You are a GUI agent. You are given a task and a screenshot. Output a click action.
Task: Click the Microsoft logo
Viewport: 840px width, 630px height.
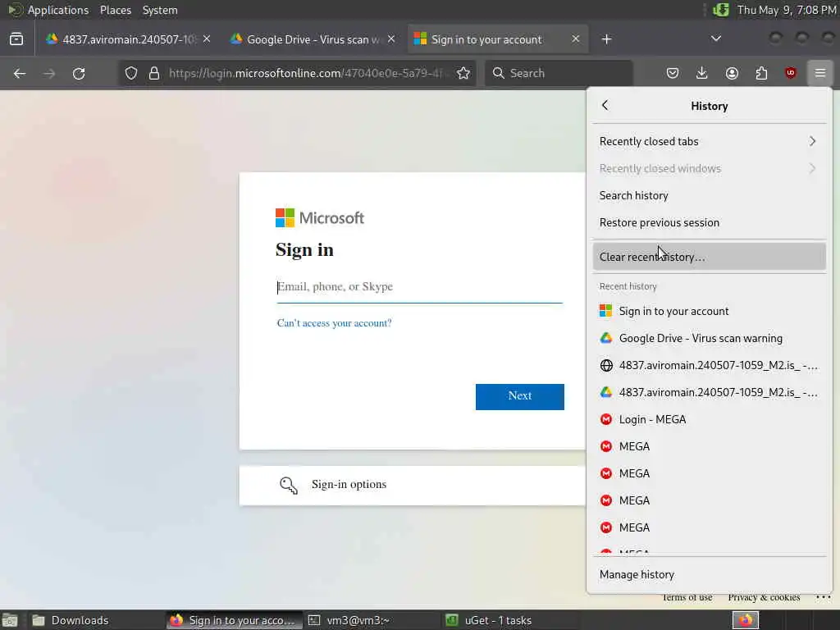(x=320, y=218)
